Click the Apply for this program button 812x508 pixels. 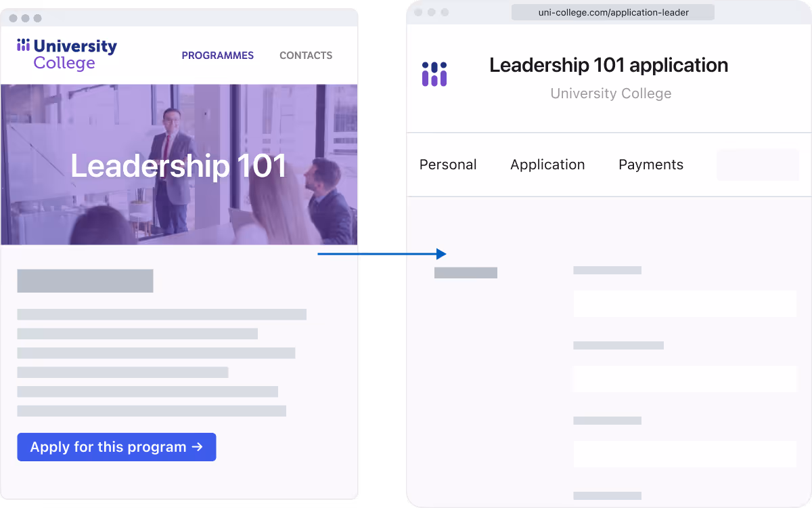(116, 447)
